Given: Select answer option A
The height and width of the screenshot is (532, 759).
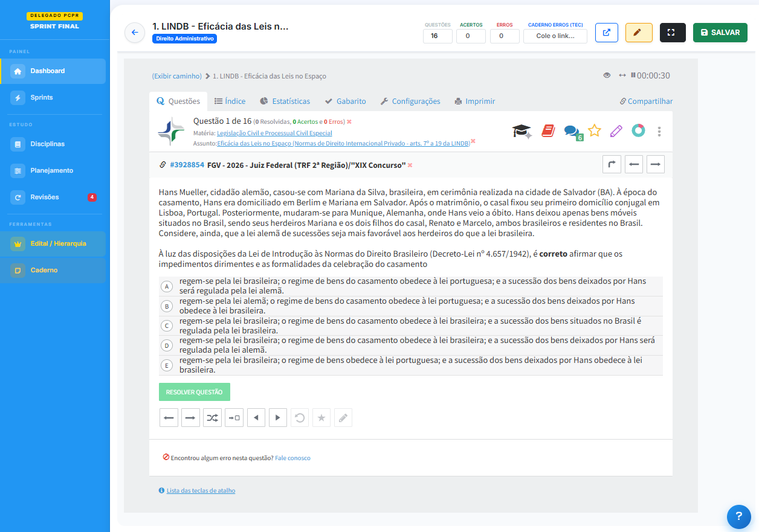Looking at the screenshot, I should pyautogui.click(x=167, y=286).
